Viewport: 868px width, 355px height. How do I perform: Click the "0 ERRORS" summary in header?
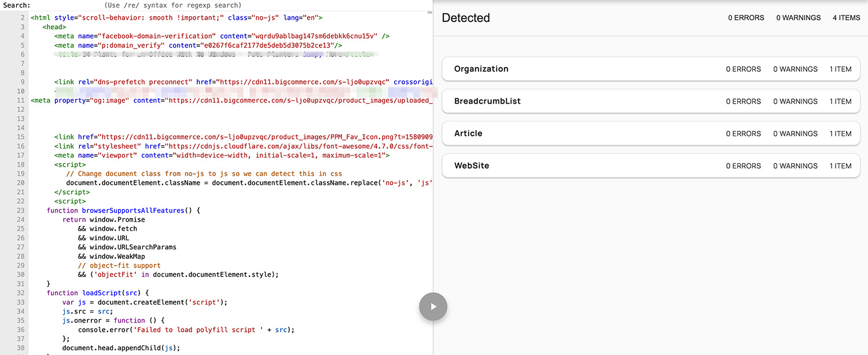tap(746, 18)
